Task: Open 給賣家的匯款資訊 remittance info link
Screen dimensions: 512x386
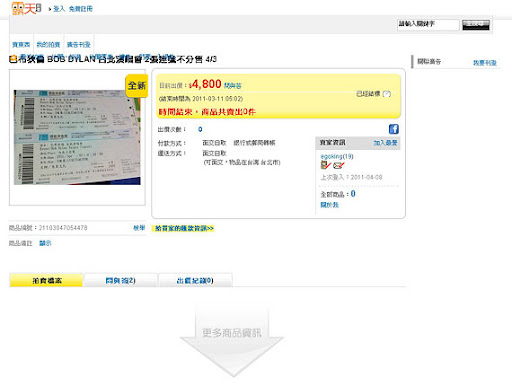Action: pos(184,228)
